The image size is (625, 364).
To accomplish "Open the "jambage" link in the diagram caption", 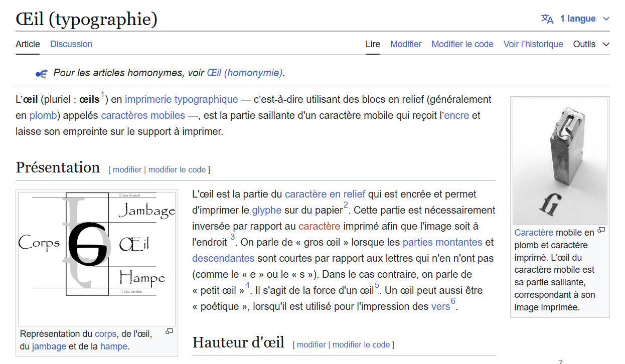I will point(49,346).
